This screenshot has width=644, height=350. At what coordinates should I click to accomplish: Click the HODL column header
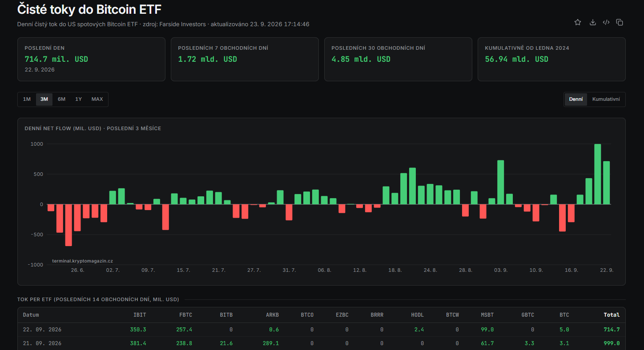click(x=417, y=315)
